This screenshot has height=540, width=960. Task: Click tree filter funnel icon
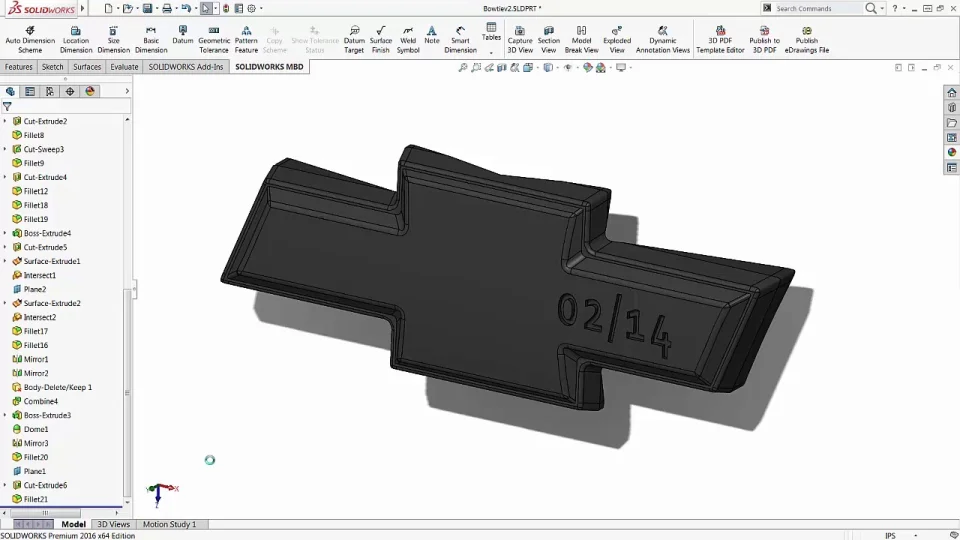click(x=7, y=107)
